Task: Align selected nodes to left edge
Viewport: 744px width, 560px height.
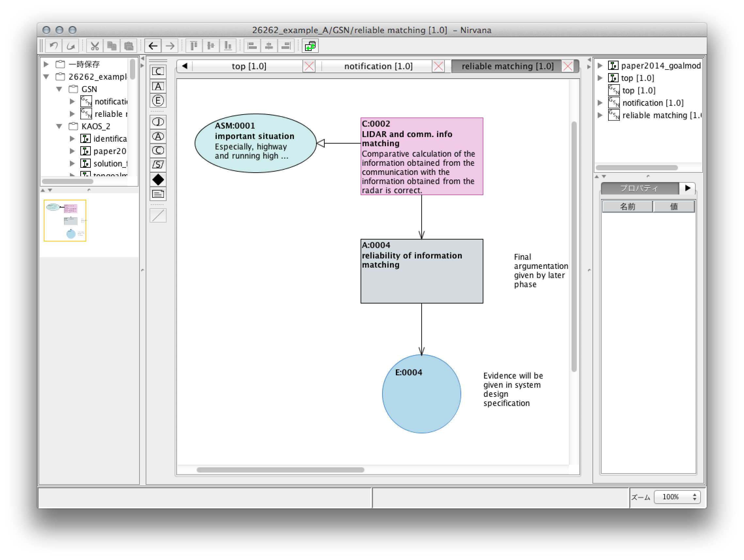Action: (x=252, y=46)
